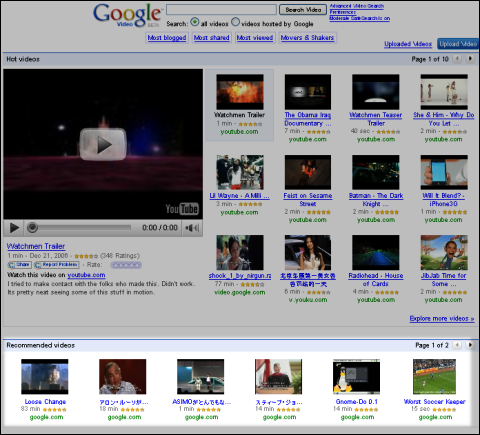Viewport: 480px width, 435px height.
Task: Click the Lil Wayne - A Milli title link
Action: coord(239,196)
